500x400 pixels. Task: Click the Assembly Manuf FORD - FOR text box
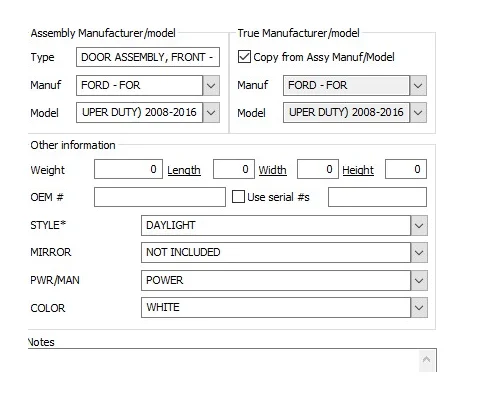pyautogui.click(x=139, y=86)
